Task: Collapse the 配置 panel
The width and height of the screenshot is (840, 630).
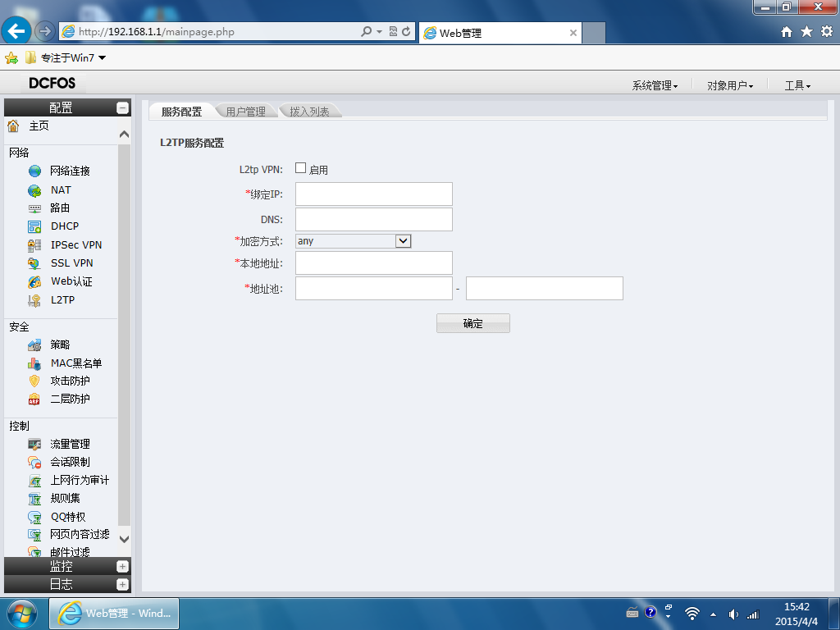Action: click(123, 107)
